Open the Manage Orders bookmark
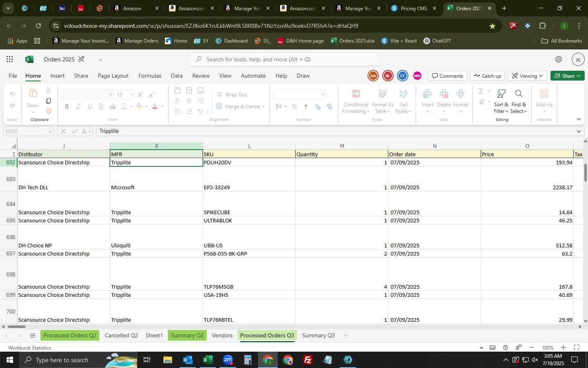The height and width of the screenshot is (368, 588). click(137, 41)
